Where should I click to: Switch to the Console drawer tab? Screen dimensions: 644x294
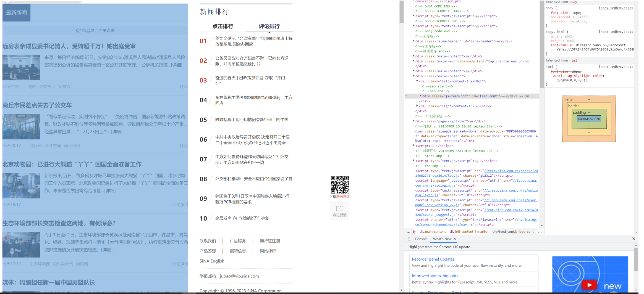pyautogui.click(x=421, y=239)
